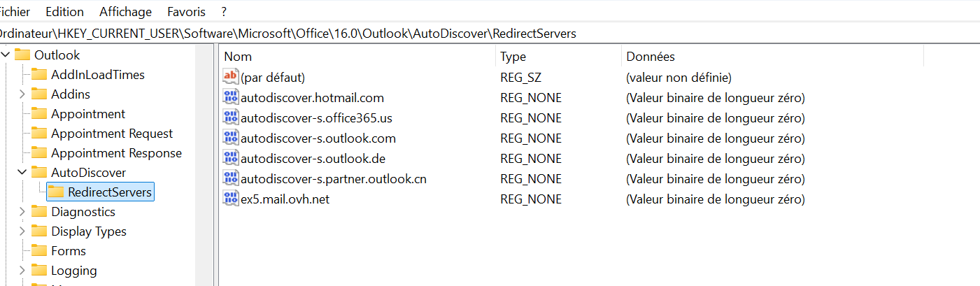Click the binary icon of autodiscover-s.office365.us
Viewport: 980px width, 286px height.
[230, 117]
